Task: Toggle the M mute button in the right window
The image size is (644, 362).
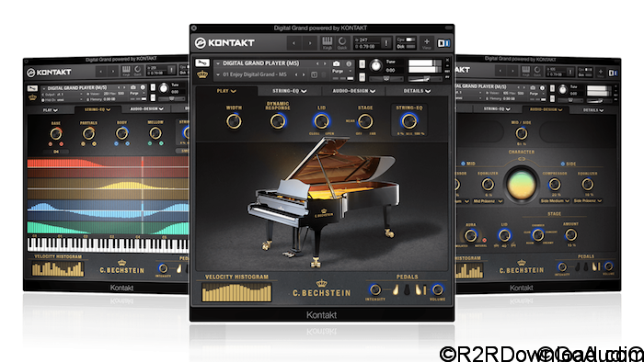Action: (x=552, y=98)
